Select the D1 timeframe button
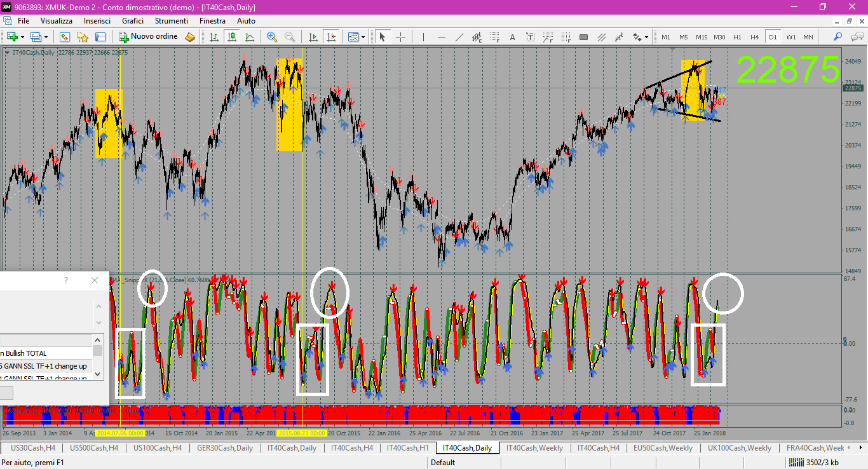 coord(773,37)
